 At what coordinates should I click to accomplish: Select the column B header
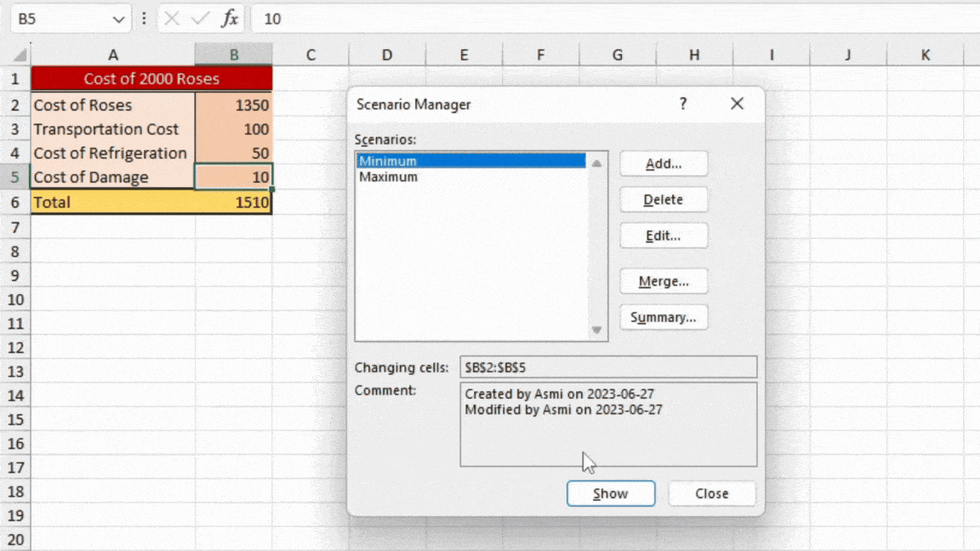tap(233, 54)
